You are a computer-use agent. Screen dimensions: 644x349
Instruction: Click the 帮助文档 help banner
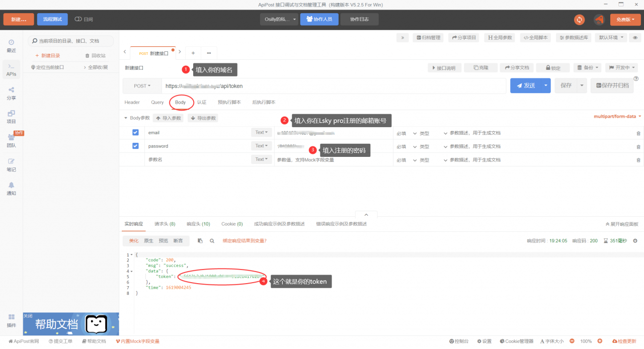point(71,324)
